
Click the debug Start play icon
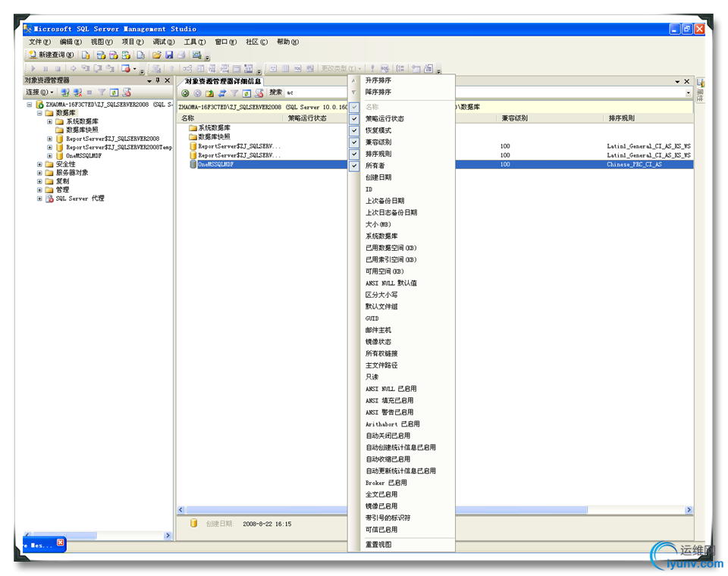coord(33,68)
